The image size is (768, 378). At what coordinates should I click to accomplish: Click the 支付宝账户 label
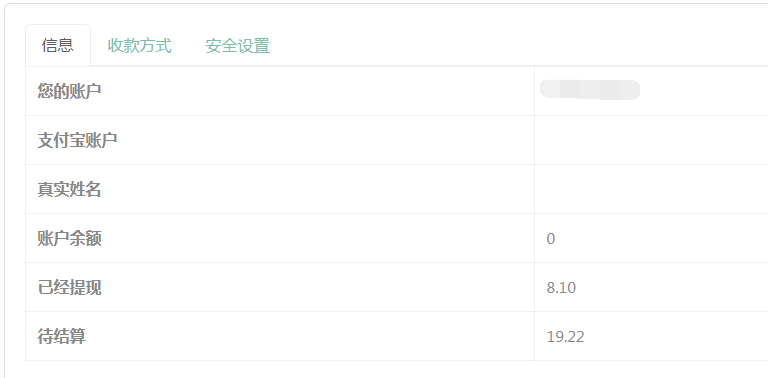click(77, 141)
